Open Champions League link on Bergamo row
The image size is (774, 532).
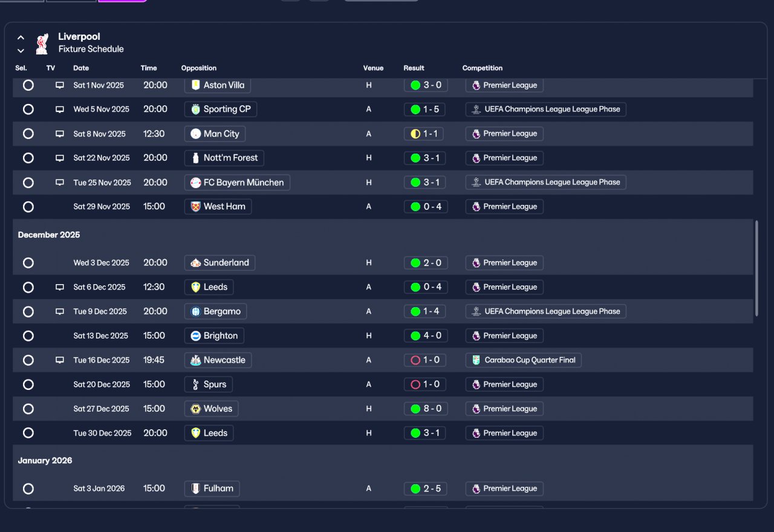(546, 311)
